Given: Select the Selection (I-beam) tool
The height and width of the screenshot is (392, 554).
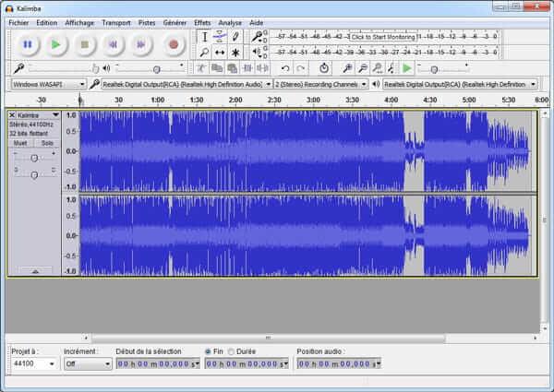Looking at the screenshot, I should (204, 37).
